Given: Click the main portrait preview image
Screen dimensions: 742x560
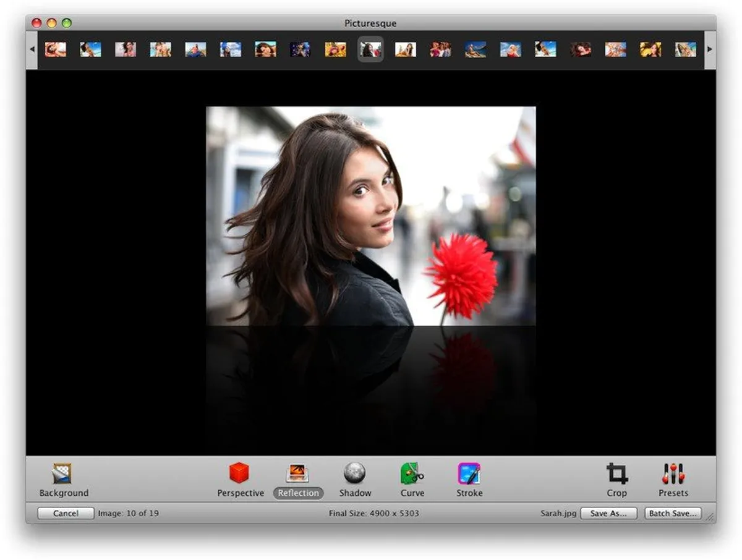Looking at the screenshot, I should point(370,216).
